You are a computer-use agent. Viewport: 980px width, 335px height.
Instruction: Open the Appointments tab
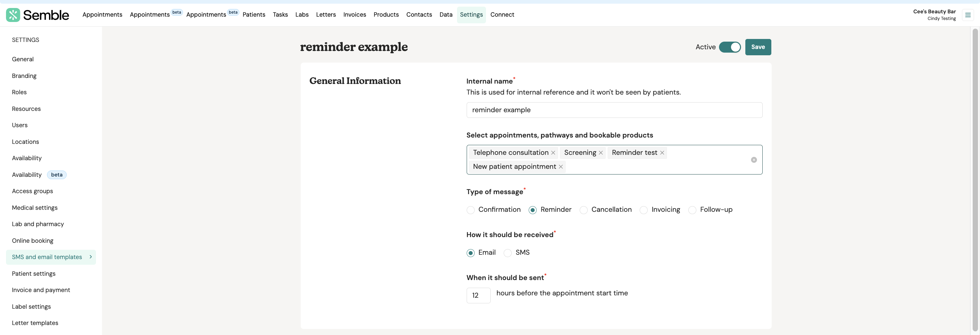102,15
